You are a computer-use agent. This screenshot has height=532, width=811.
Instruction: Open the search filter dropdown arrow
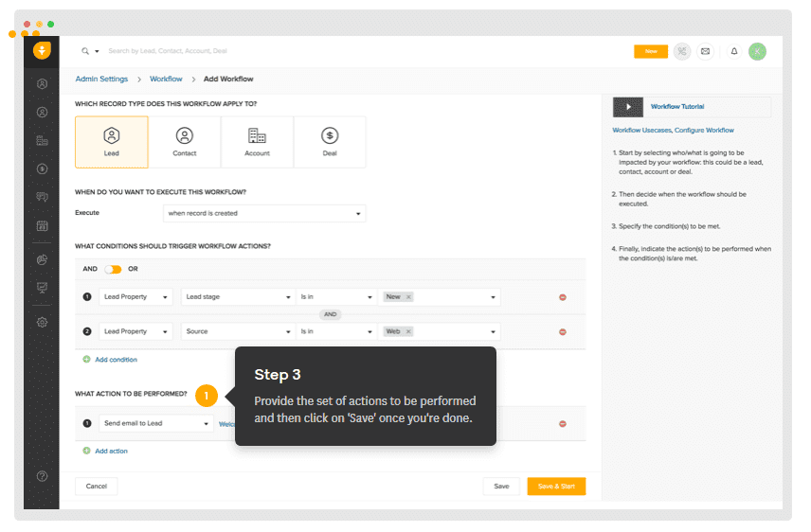(97, 52)
